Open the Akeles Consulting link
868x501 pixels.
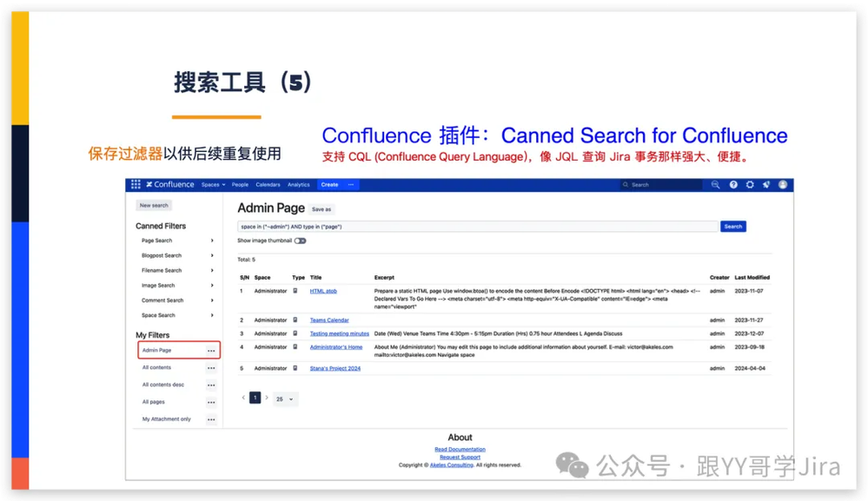point(452,465)
